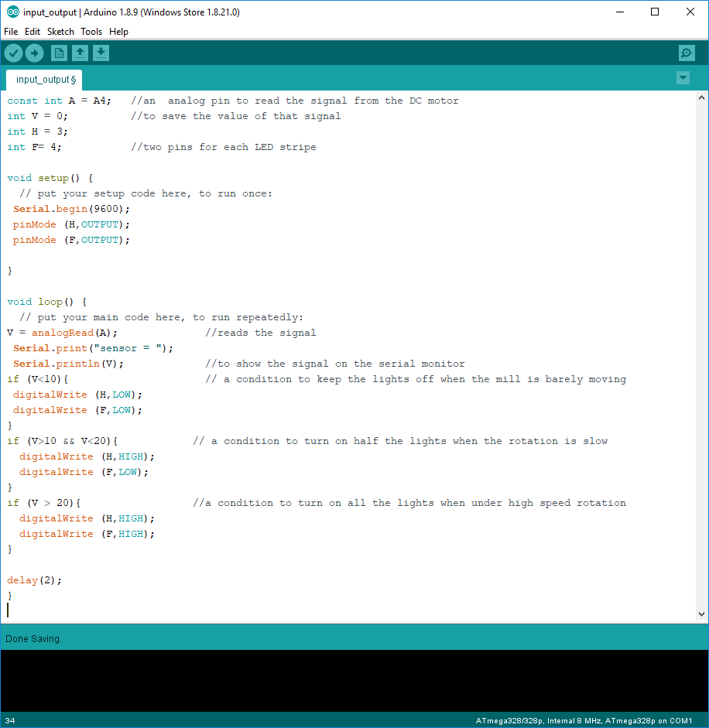Click the ATmega328p on COM1 board info

(x=584, y=720)
